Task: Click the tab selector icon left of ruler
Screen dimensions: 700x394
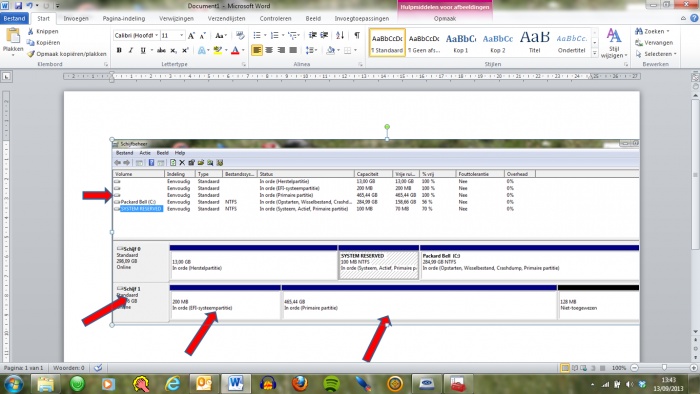Action: pos(6,77)
